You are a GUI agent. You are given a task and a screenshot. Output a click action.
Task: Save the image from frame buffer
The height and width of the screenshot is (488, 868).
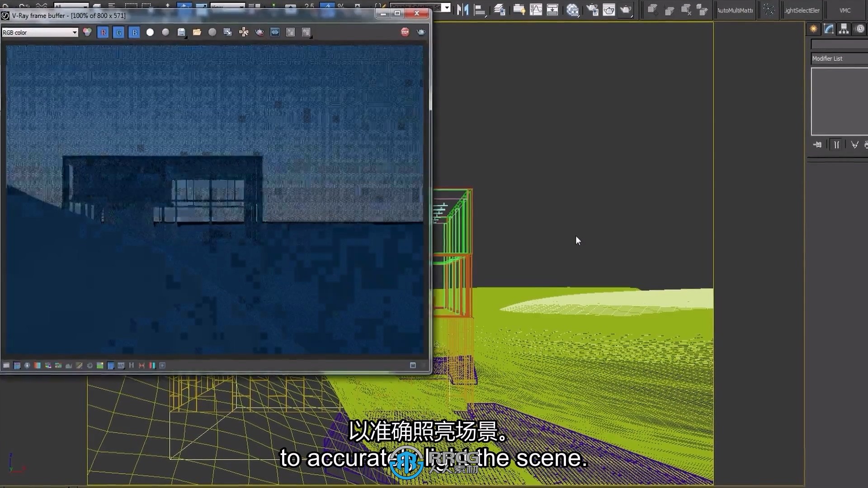(x=181, y=32)
